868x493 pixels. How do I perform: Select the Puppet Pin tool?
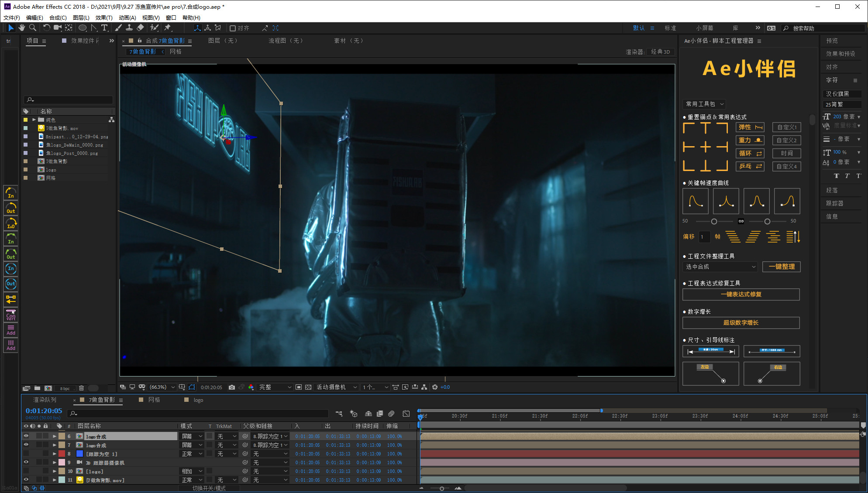coord(168,28)
